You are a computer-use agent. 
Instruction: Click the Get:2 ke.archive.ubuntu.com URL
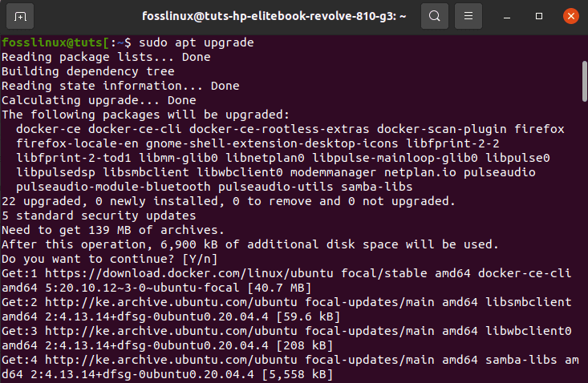(171, 302)
